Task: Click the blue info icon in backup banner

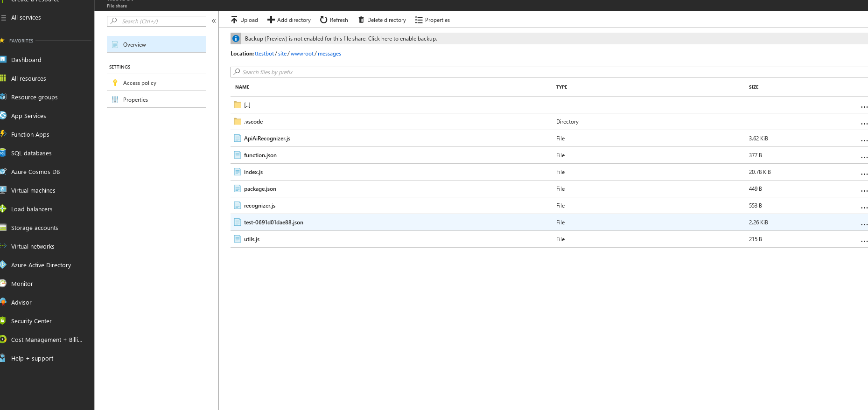Action: pyautogui.click(x=236, y=39)
